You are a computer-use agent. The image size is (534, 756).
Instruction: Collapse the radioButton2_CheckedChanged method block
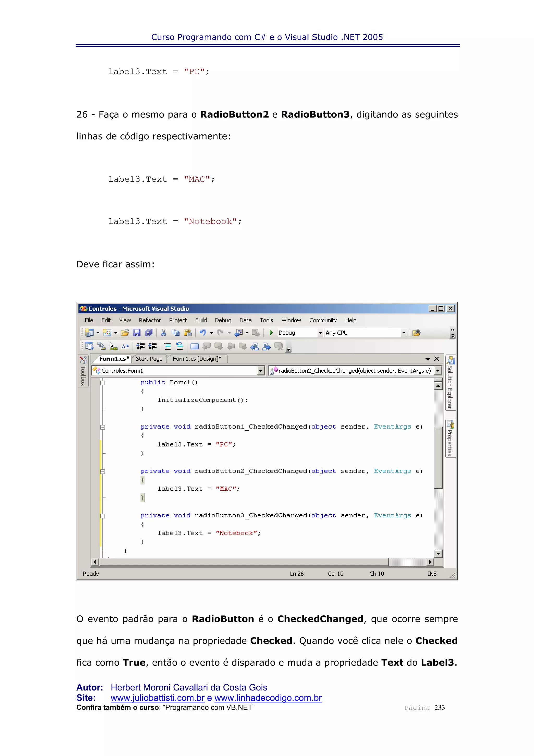click(103, 471)
